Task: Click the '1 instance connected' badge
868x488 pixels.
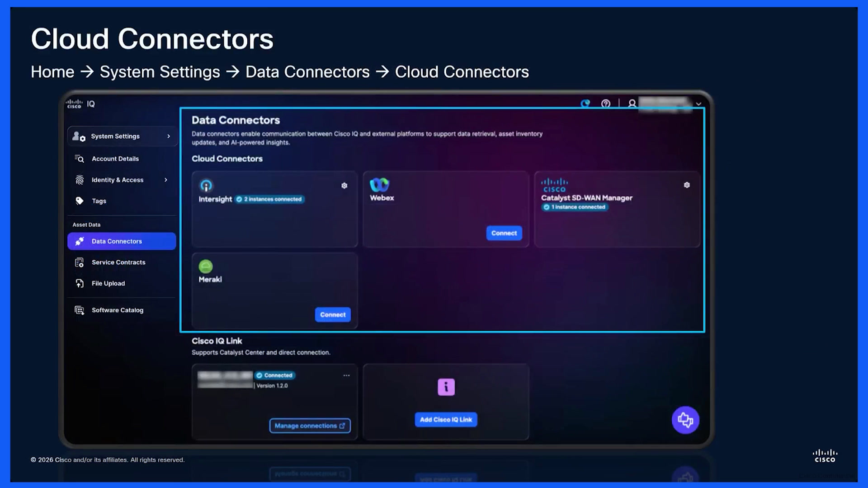Action: click(575, 207)
